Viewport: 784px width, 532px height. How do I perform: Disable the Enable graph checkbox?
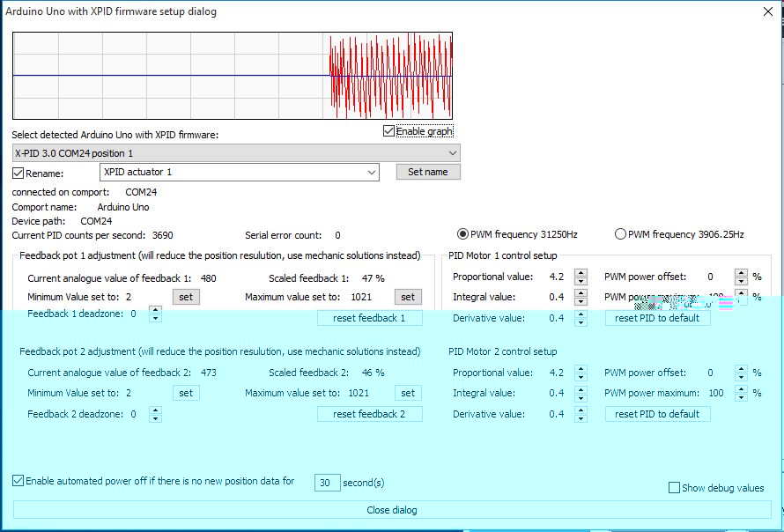389,131
